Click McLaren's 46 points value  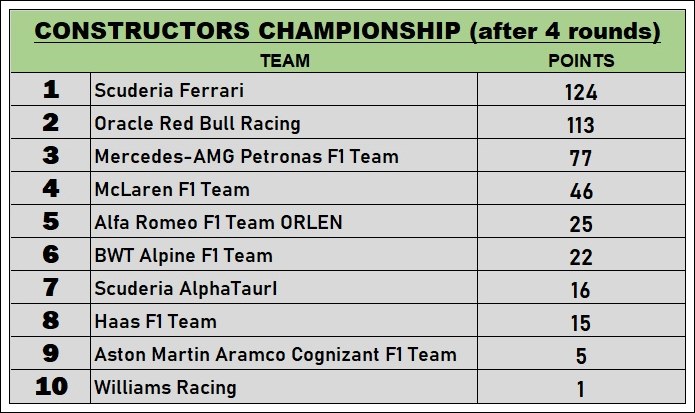click(581, 190)
